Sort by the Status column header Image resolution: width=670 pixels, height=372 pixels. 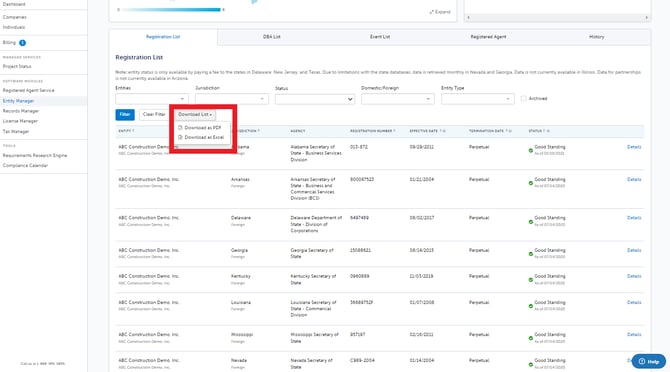(x=539, y=131)
